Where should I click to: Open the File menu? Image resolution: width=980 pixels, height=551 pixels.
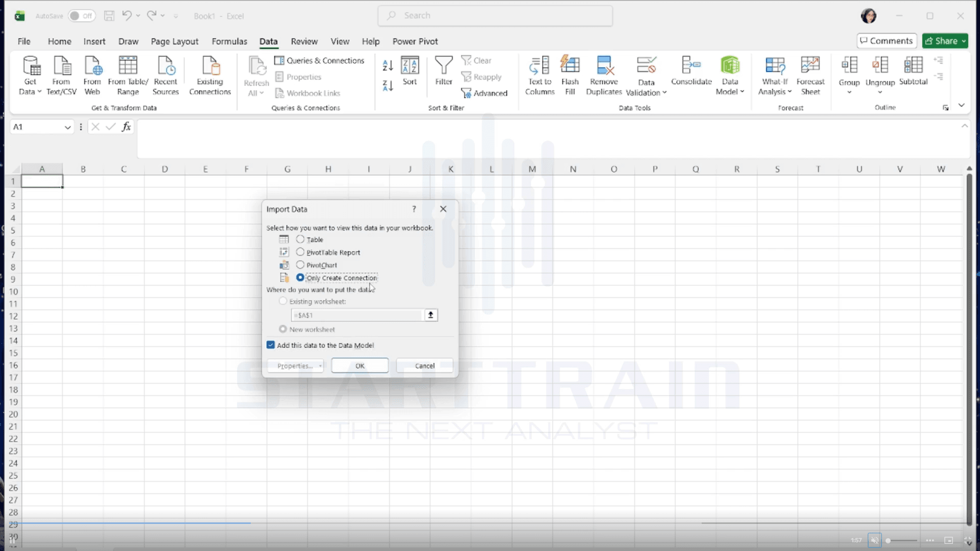pyautogui.click(x=24, y=41)
